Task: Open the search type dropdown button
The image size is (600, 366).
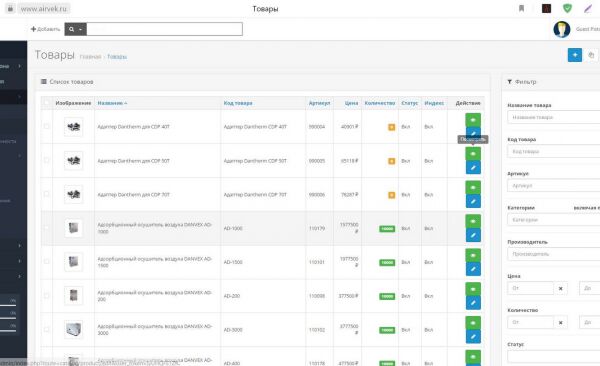Action: pos(75,29)
